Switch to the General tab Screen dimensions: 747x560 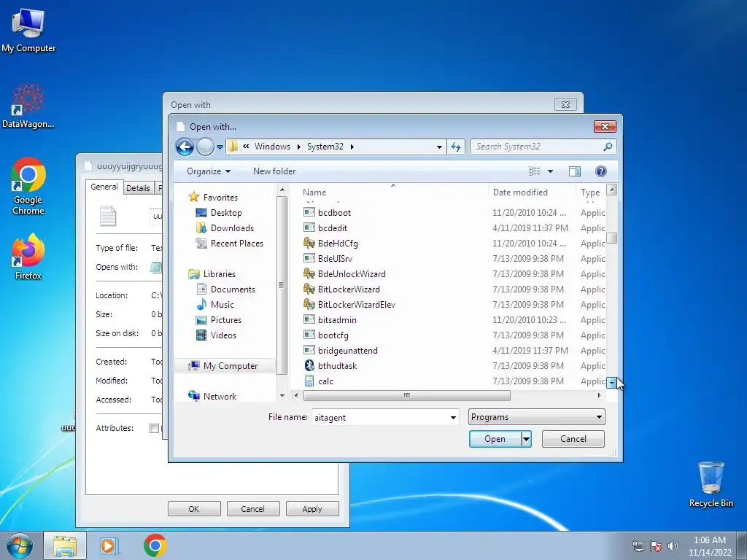point(104,187)
